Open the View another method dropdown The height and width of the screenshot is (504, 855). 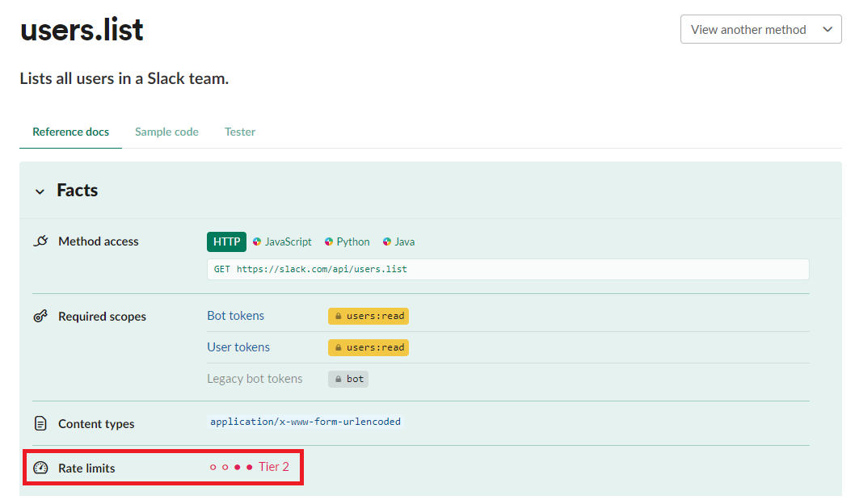click(760, 29)
